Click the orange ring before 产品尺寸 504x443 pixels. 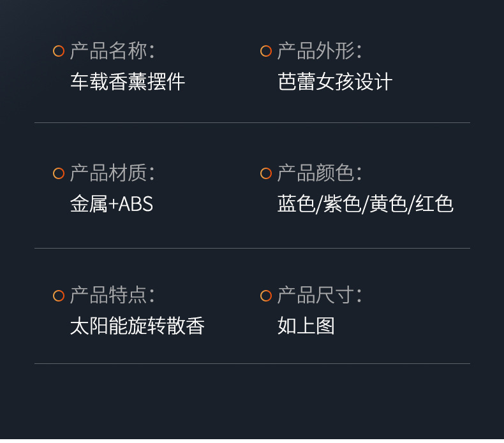(266, 296)
